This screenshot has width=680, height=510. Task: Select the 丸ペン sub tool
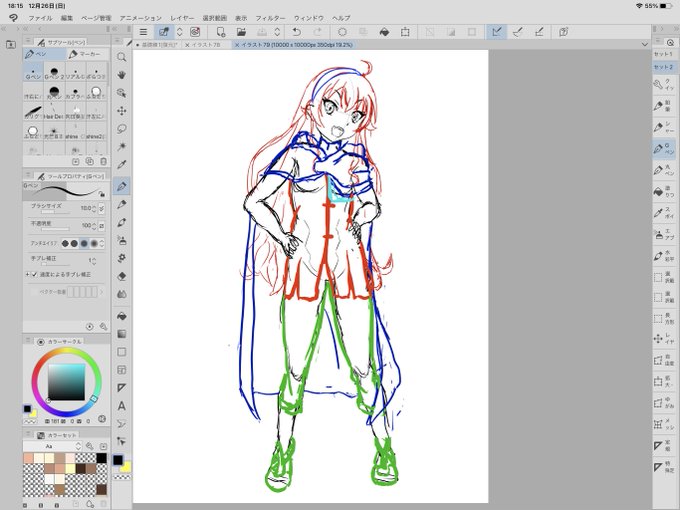pos(54,92)
